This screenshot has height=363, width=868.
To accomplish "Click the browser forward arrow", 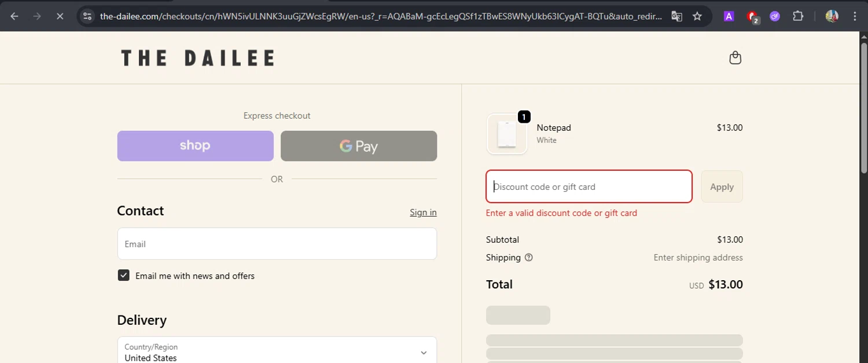I will tap(37, 16).
